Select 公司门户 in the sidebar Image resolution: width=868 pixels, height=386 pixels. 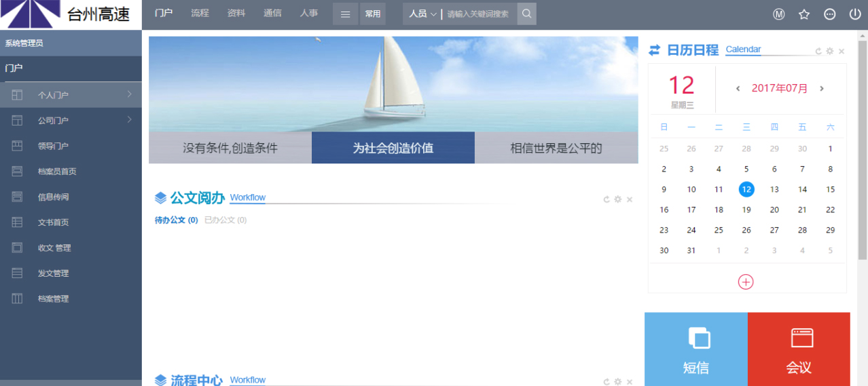tap(71, 121)
